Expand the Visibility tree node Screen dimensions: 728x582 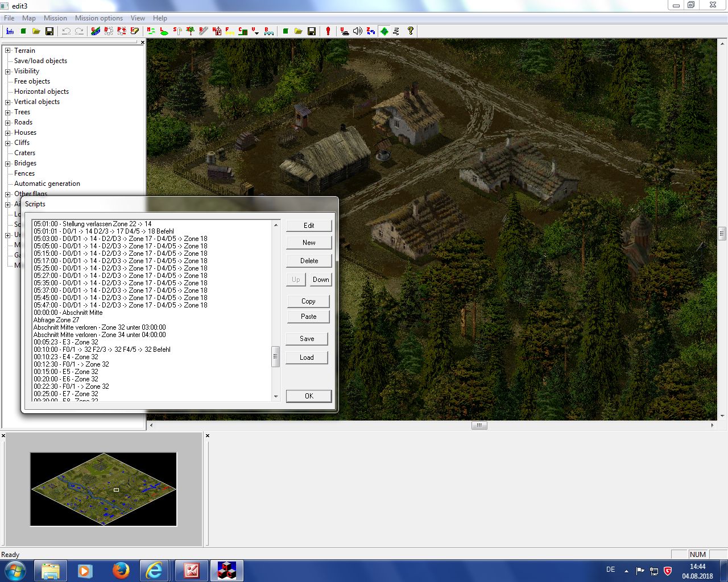coord(8,71)
